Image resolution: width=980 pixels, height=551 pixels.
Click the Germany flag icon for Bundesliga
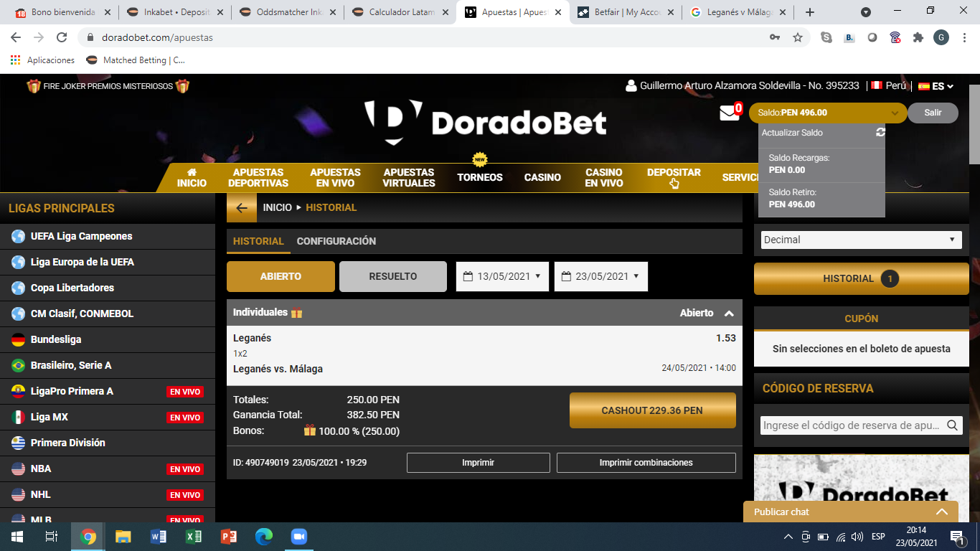[x=18, y=339]
